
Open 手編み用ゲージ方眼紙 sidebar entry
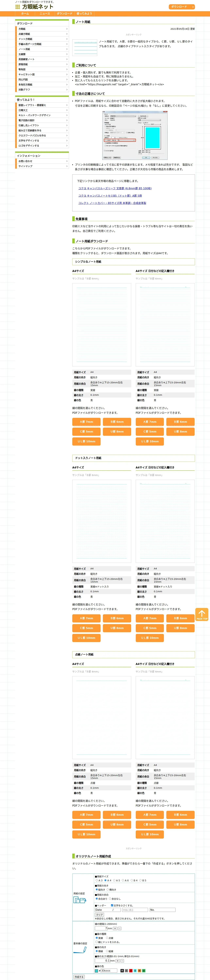pos(42,44)
